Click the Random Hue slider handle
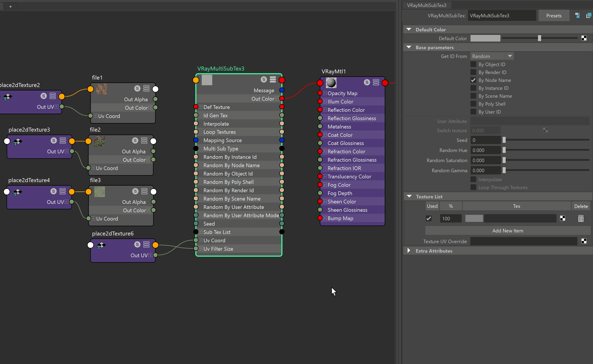Screen dimensions: 593x364 [504, 150]
